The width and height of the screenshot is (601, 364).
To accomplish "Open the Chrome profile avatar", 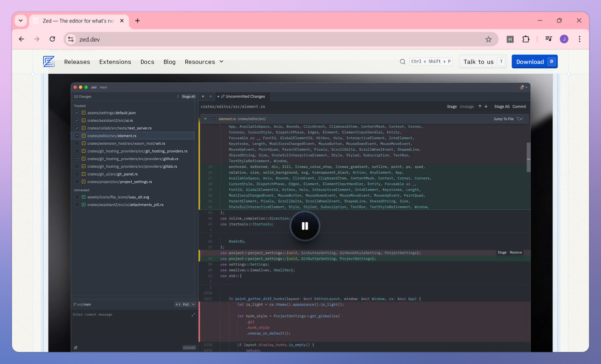I will tap(564, 39).
